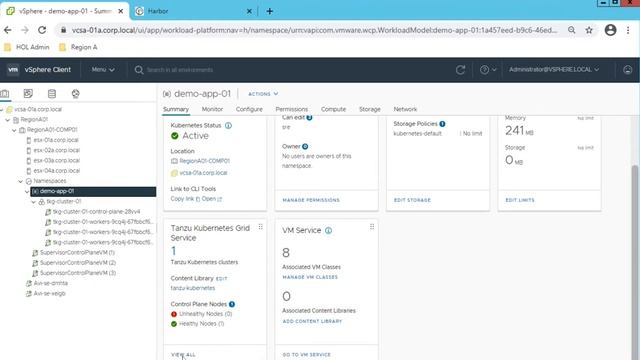
Task: Collapse the Namespaces tree node
Action: tap(21, 181)
